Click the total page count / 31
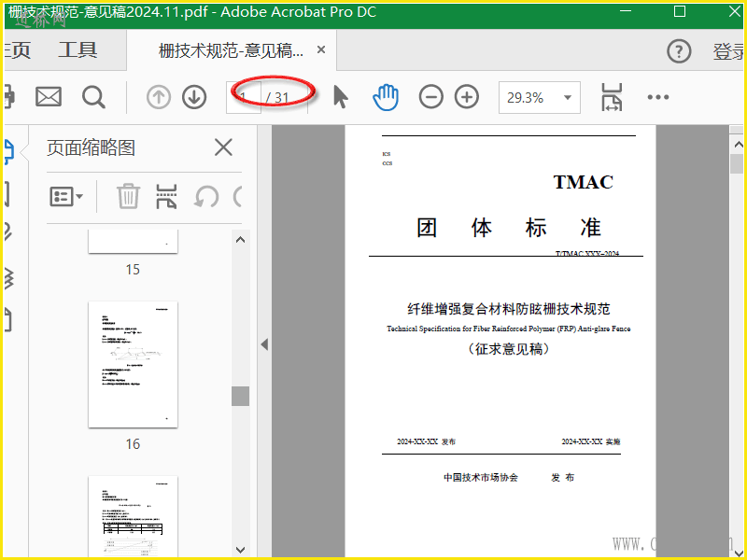 pyautogui.click(x=277, y=98)
